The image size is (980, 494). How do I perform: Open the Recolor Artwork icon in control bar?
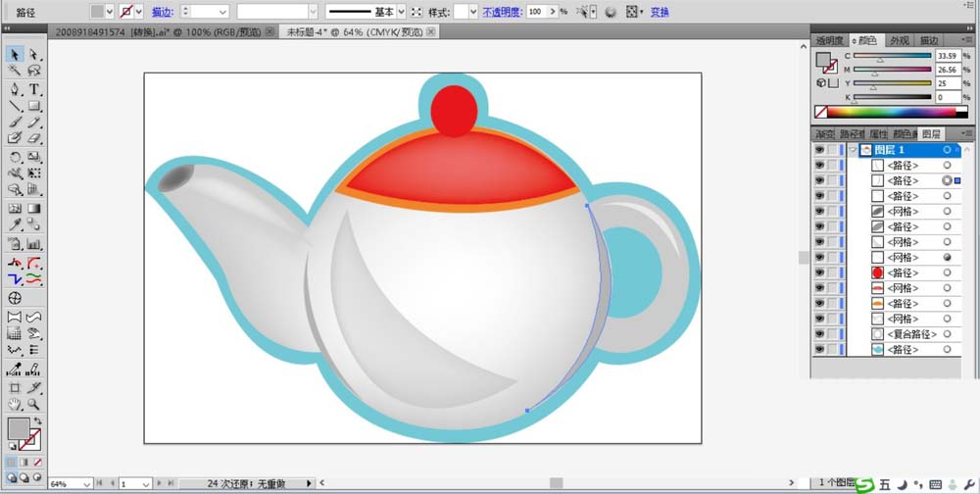click(611, 12)
